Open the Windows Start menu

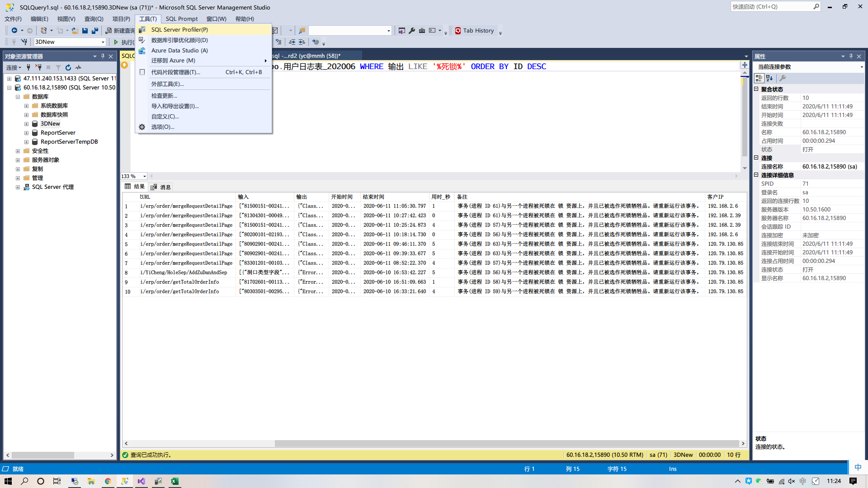(x=8, y=481)
